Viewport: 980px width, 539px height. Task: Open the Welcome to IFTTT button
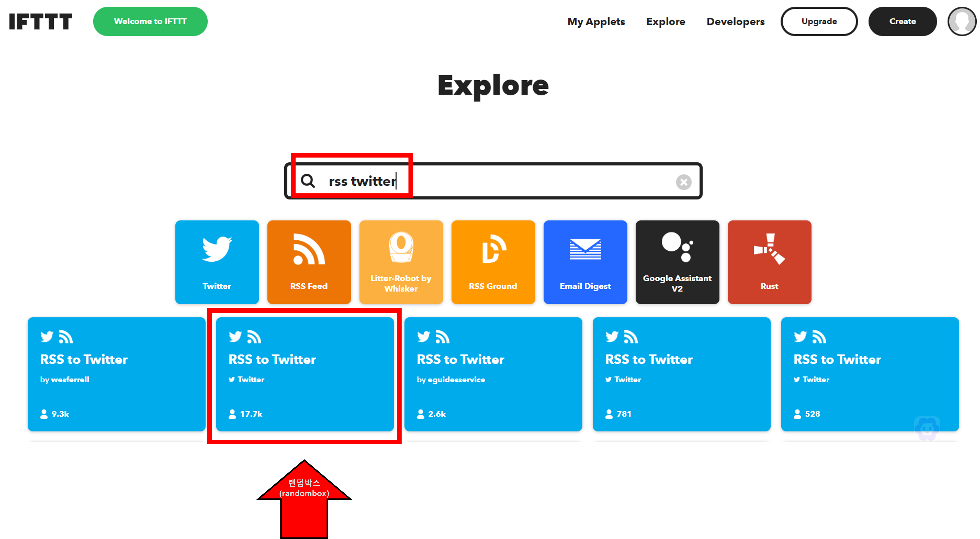point(150,21)
